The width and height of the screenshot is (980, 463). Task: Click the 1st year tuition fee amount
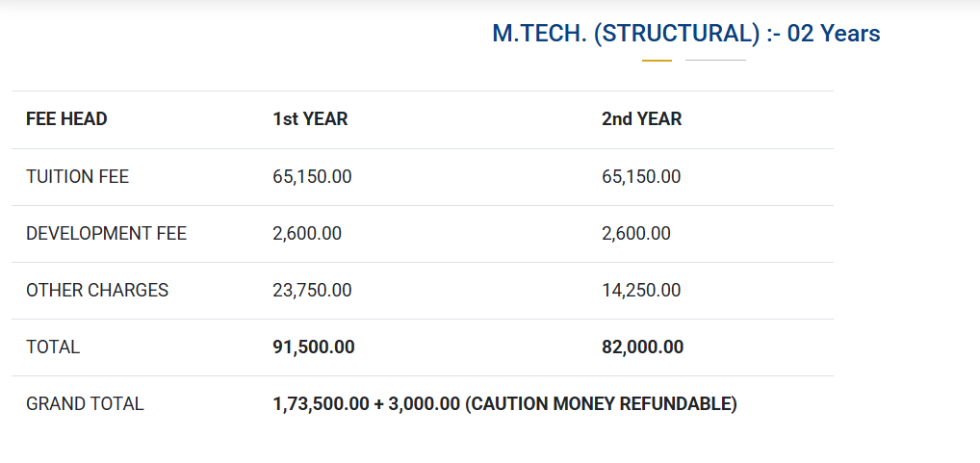(x=312, y=177)
